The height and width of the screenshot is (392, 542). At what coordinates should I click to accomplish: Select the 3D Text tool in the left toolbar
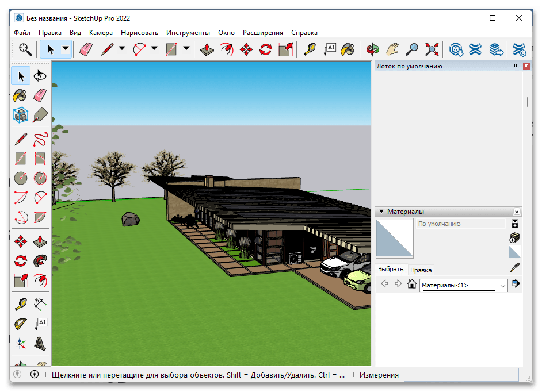[40, 344]
